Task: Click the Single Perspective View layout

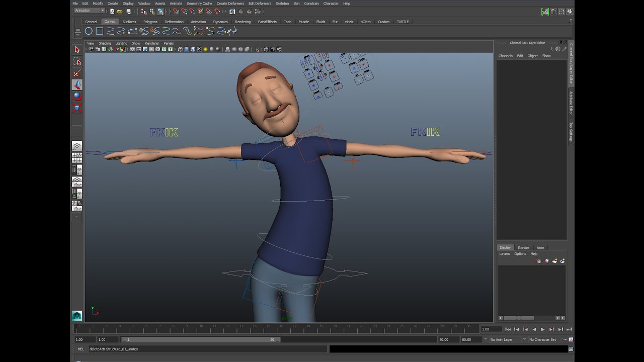Action: tap(77, 146)
